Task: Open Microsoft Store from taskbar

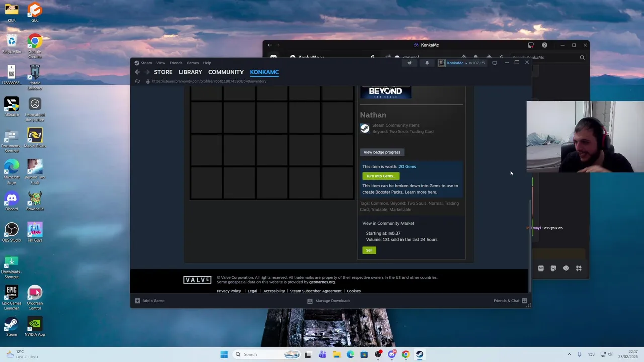Action: click(x=364, y=354)
